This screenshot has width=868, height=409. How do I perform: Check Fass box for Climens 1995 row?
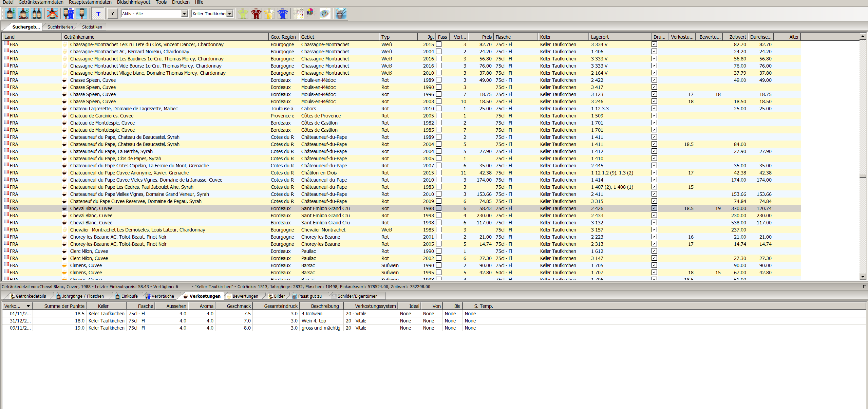point(439,273)
